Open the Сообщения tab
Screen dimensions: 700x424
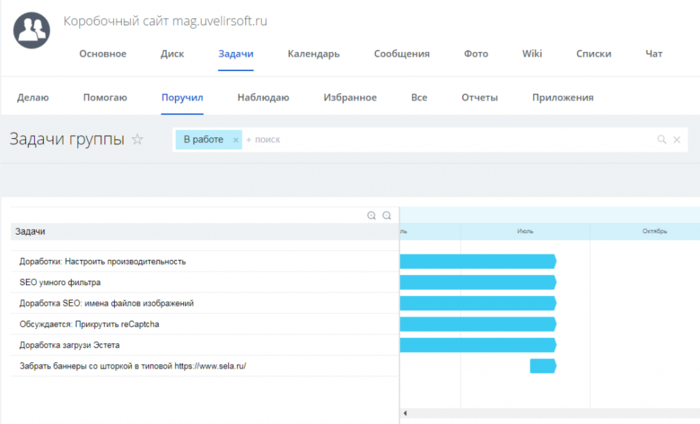pyautogui.click(x=402, y=54)
